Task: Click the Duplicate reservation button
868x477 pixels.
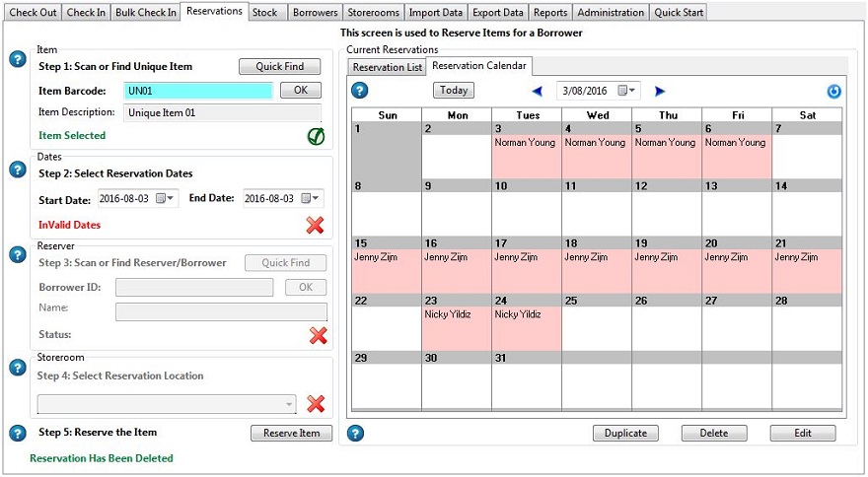Action: click(625, 434)
